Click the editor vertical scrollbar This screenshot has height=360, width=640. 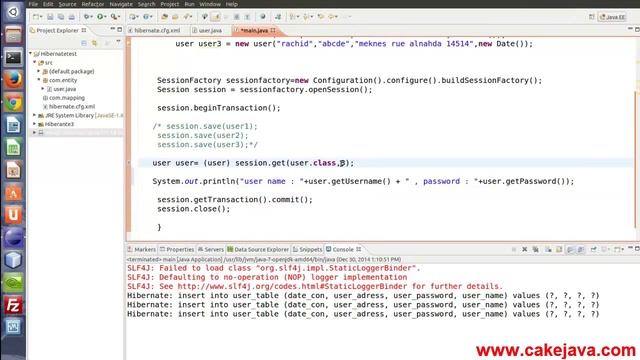click(x=636, y=159)
